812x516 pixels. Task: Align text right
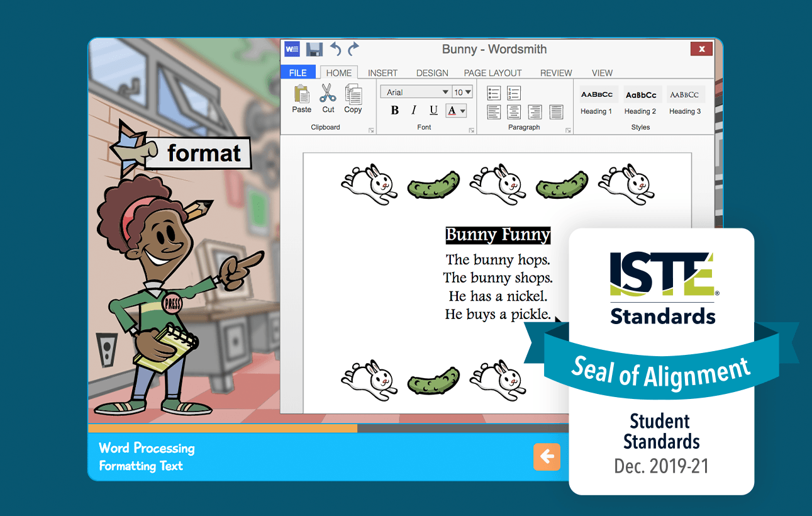coord(535,112)
